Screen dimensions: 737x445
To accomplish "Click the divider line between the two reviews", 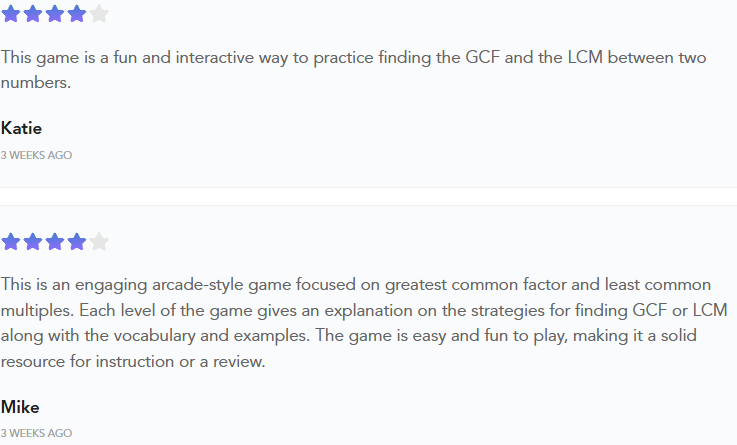I will click(368, 196).
